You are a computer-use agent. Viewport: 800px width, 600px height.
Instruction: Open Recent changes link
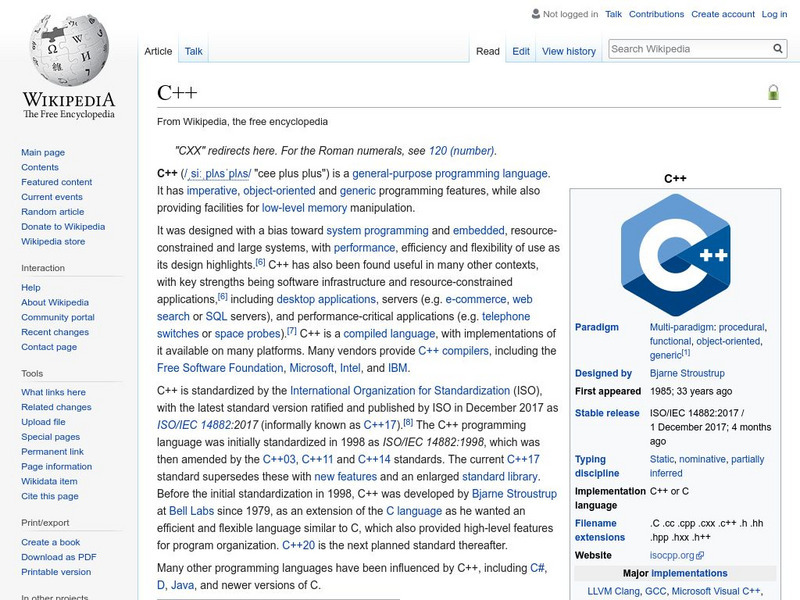click(x=55, y=332)
